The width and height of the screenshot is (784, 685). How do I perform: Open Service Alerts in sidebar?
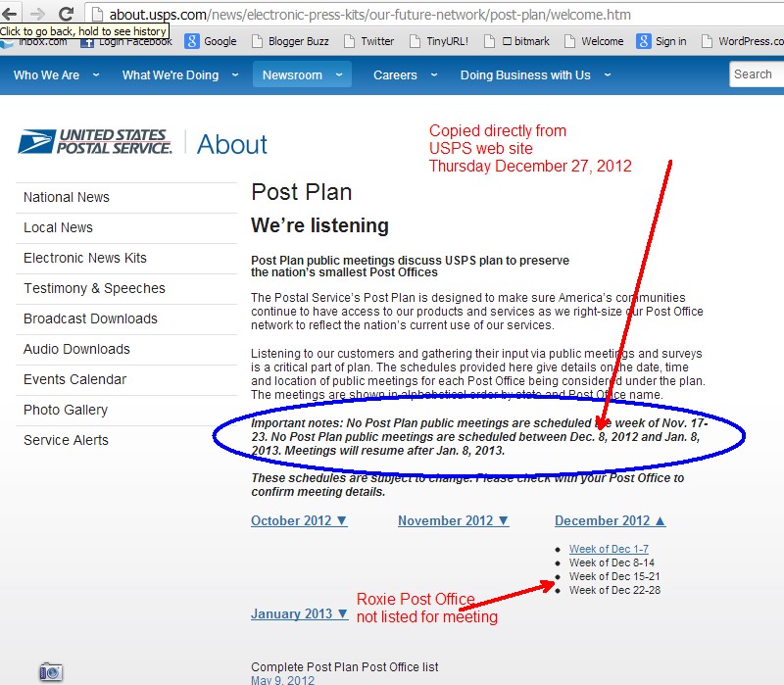66,440
